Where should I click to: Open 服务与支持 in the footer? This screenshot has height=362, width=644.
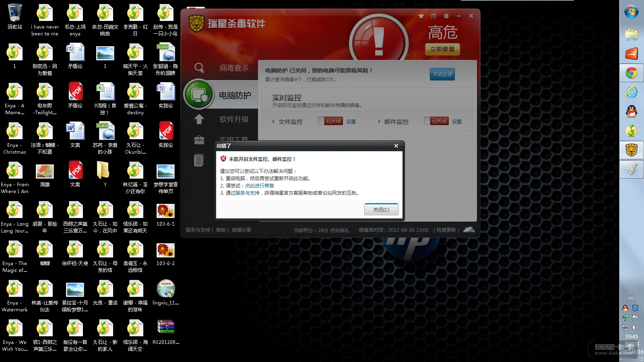click(198, 230)
